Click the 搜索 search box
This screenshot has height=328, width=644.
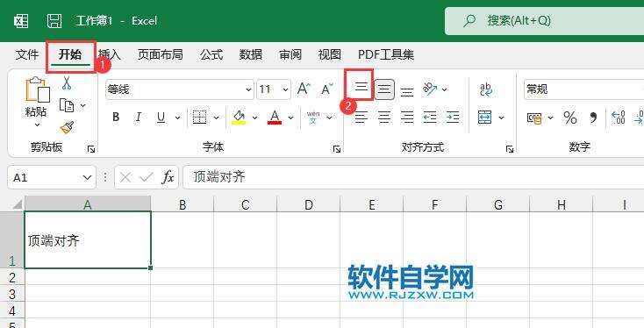pos(544,20)
